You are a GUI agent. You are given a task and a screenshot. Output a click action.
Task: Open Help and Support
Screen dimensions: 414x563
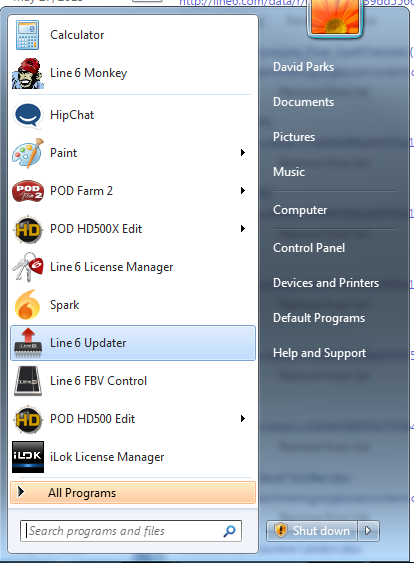coord(320,353)
